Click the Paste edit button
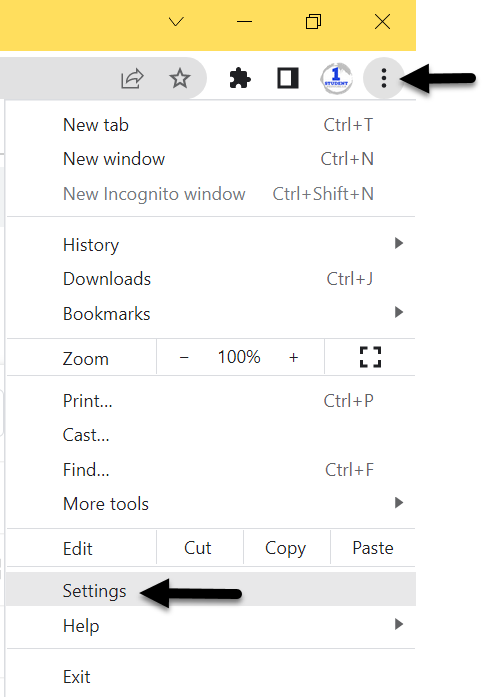 [373, 548]
